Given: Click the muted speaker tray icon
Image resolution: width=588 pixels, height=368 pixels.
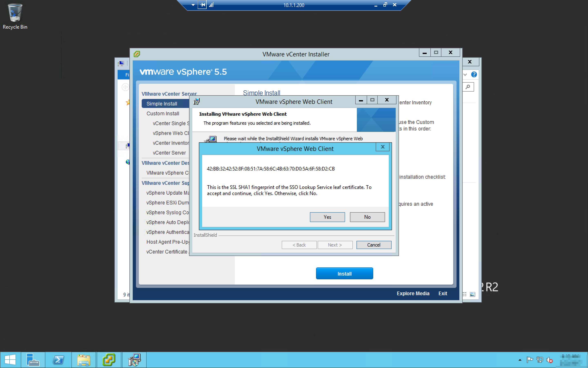Looking at the screenshot, I should point(549,360).
